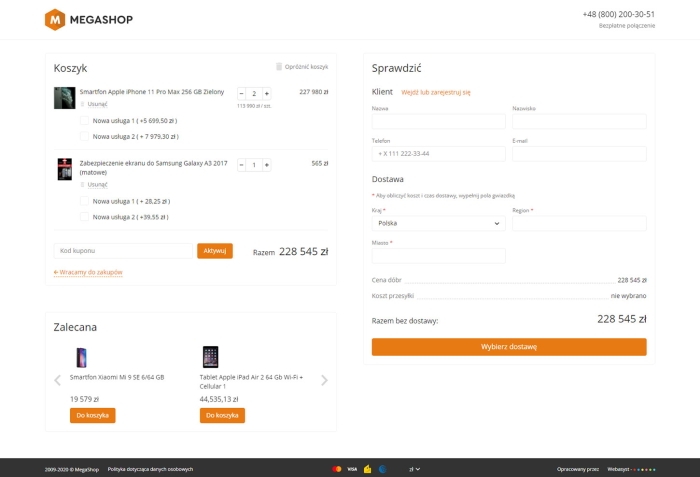Add iPad Air 2 tablet to cart

(222, 415)
